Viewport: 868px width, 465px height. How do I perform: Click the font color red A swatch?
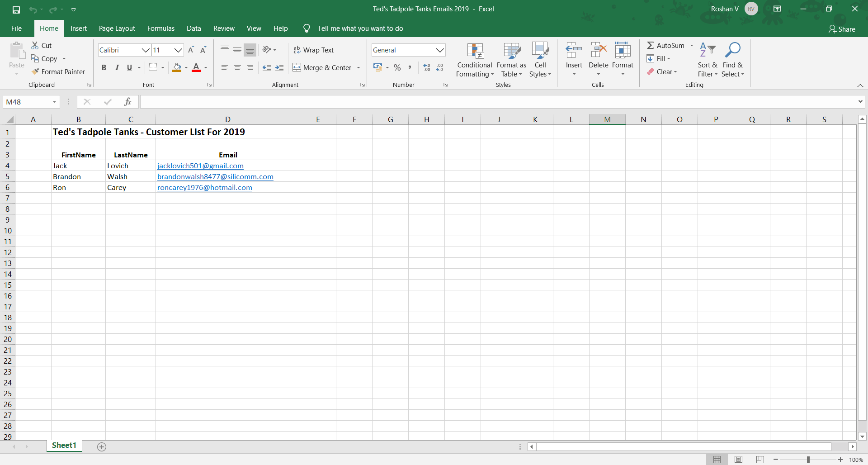(x=196, y=67)
